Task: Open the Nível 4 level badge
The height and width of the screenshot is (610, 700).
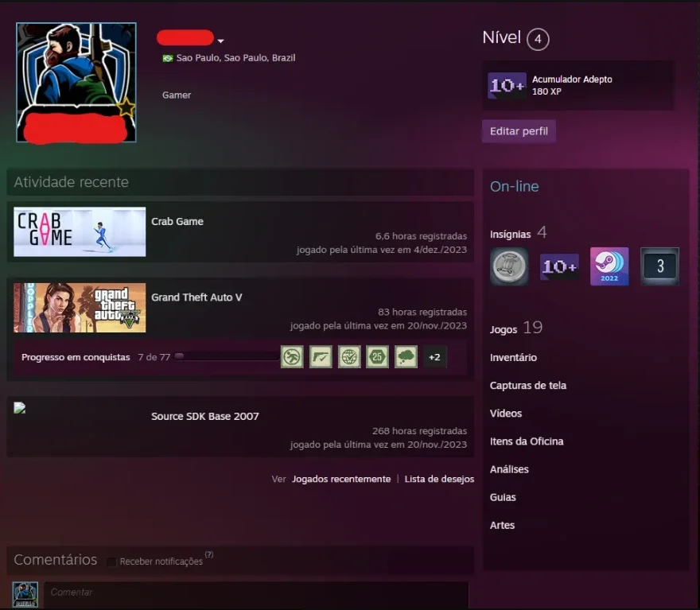Action: (538, 39)
